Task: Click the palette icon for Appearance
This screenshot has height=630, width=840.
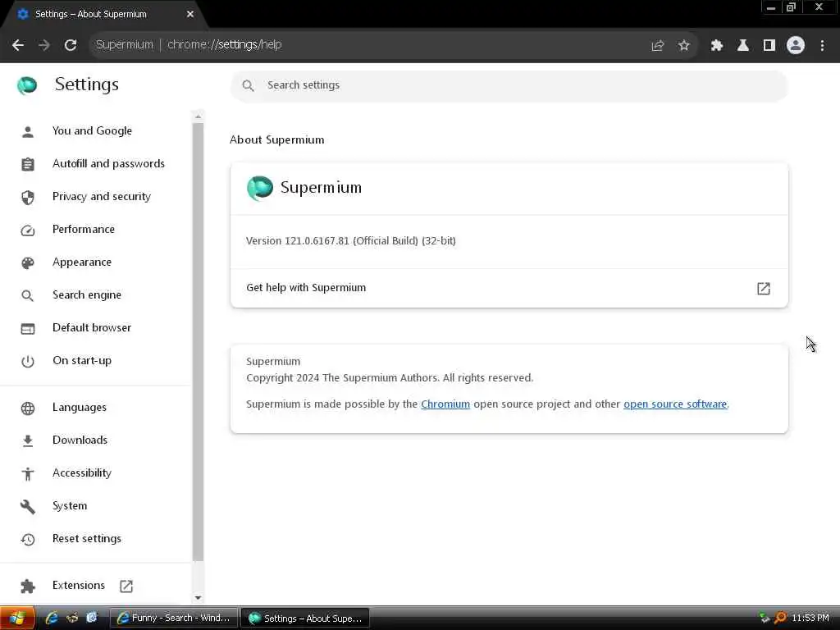Action: 28,263
